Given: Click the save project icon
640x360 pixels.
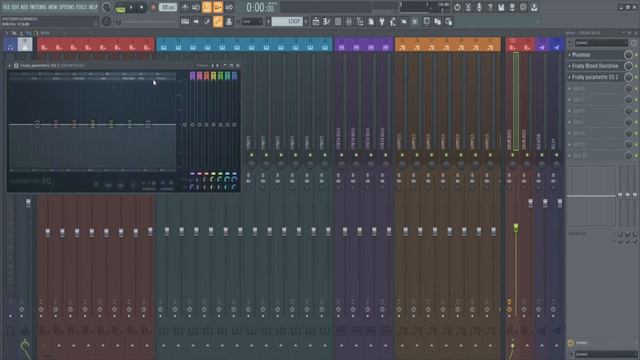Looking at the screenshot, I should (501, 7).
